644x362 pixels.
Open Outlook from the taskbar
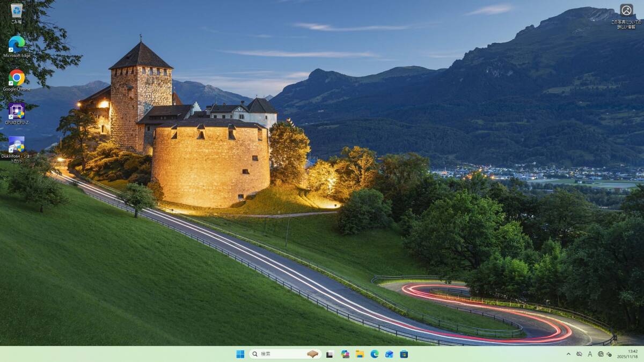389,354
